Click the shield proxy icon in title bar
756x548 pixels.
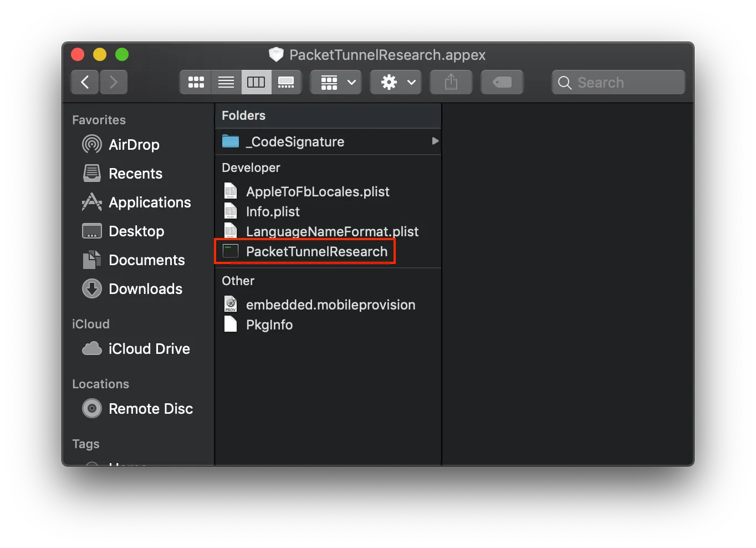(276, 54)
